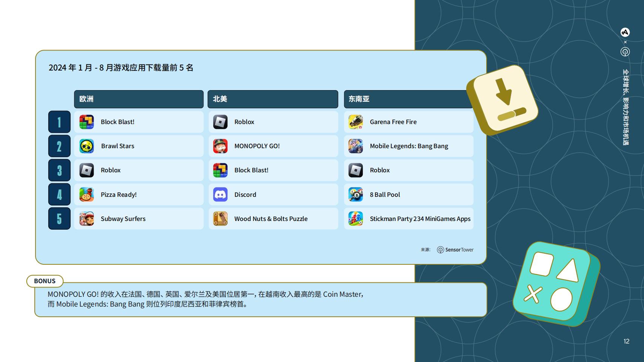Click the Garena Free Fire app icon
Screen dimensions: 644x362
356,122
